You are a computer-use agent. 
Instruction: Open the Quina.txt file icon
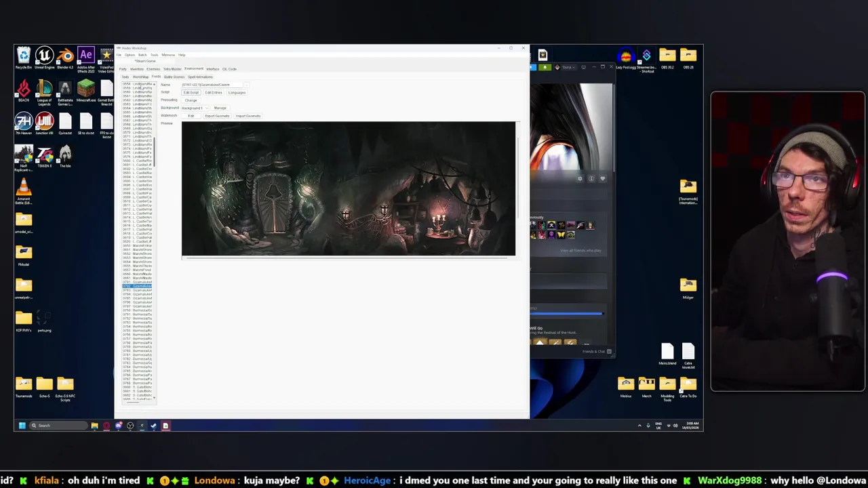tap(65, 123)
